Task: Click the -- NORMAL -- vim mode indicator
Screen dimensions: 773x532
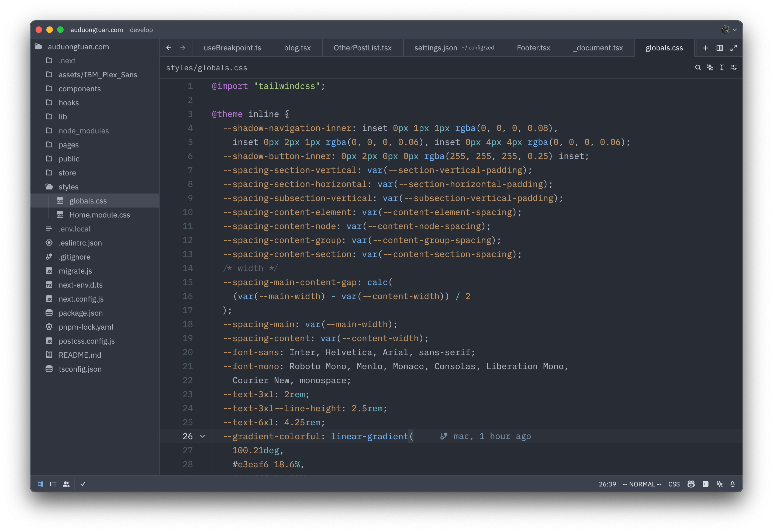Action: 642,484
